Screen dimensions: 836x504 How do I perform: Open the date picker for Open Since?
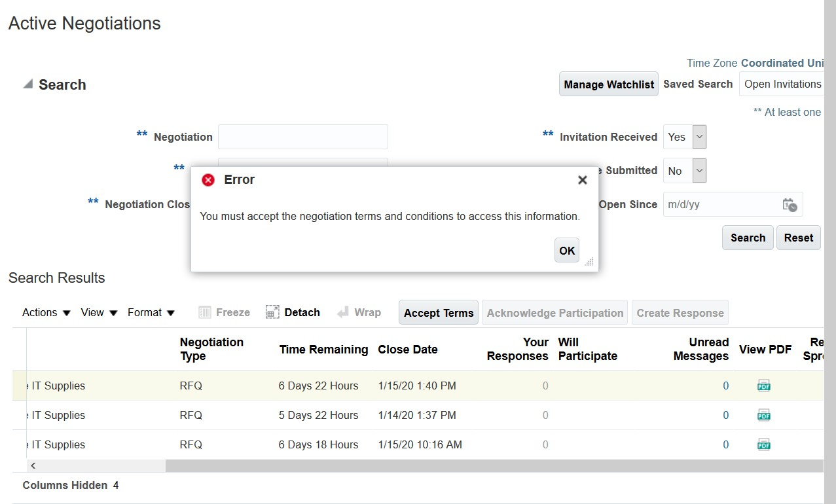(x=790, y=205)
